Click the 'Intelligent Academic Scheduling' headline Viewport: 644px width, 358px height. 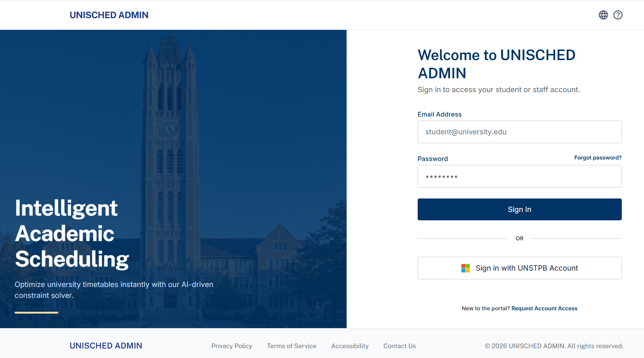click(x=72, y=233)
